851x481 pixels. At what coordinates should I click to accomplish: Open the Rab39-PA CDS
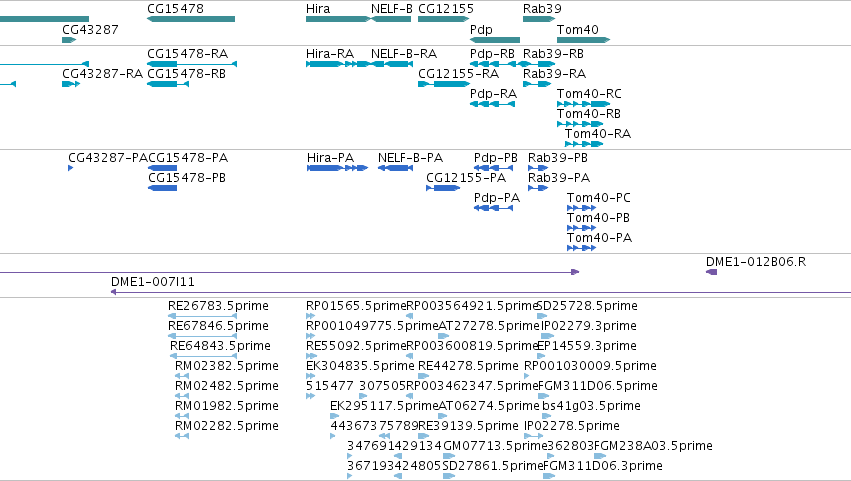538,188
